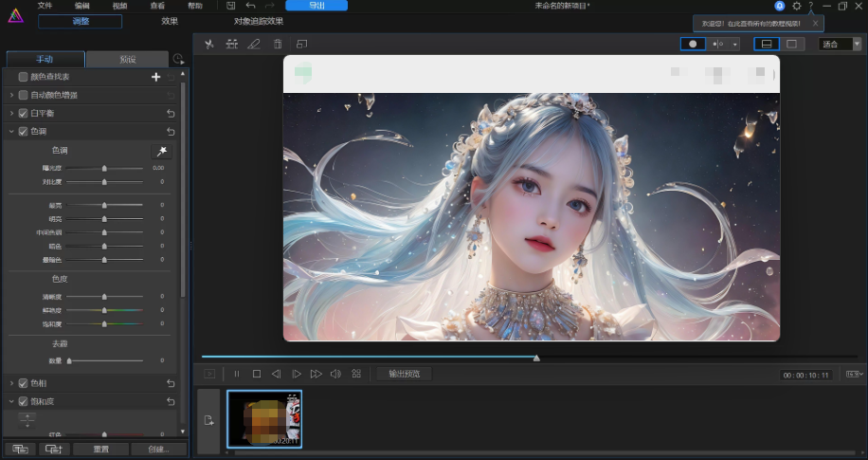Enable the 颜色查找表 checkbox
This screenshot has height=460, width=868.
[24, 77]
